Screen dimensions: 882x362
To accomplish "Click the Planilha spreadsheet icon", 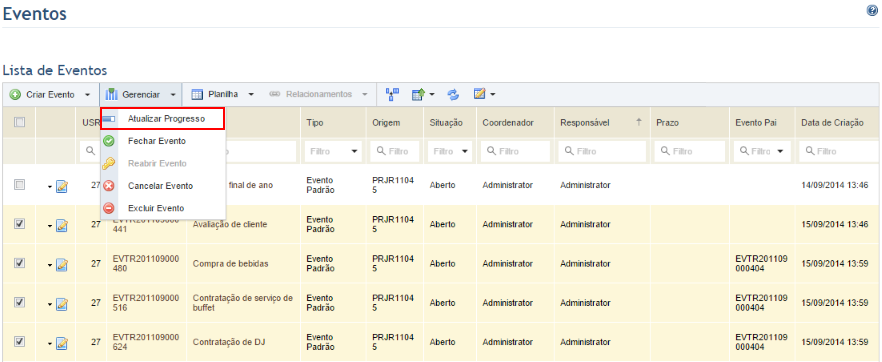I will click(197, 94).
